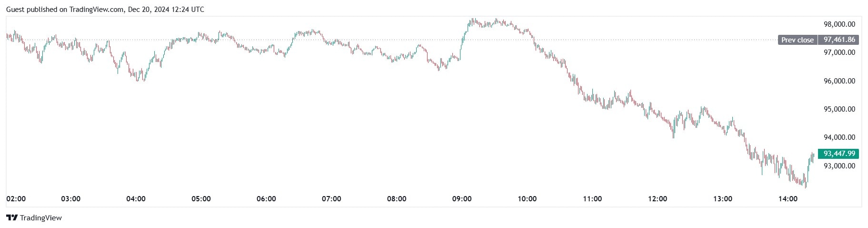
Task: Click the 94,000.00 price axis label
Action: [839, 137]
